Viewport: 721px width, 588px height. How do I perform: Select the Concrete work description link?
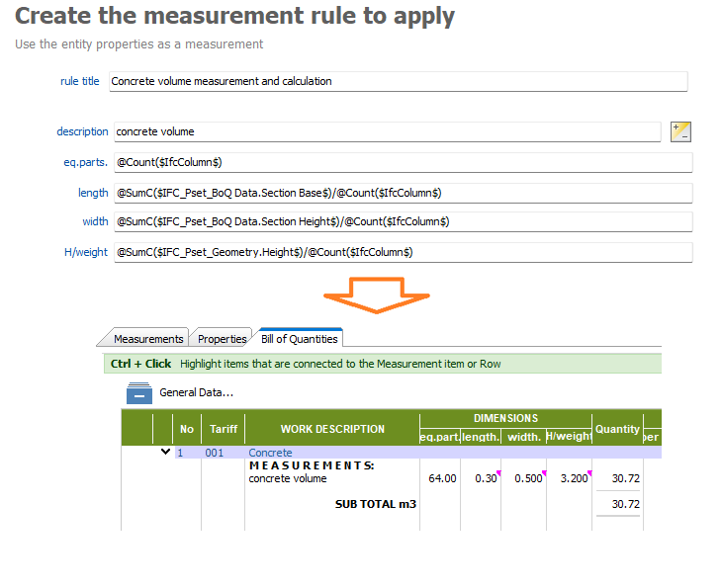[x=270, y=453]
